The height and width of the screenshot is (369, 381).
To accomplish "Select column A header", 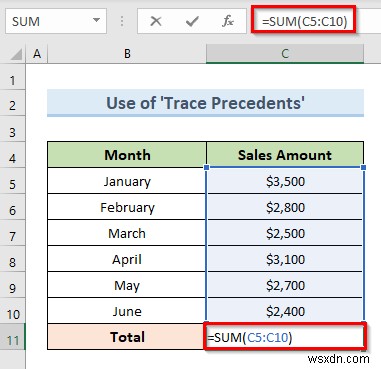I will (x=37, y=53).
